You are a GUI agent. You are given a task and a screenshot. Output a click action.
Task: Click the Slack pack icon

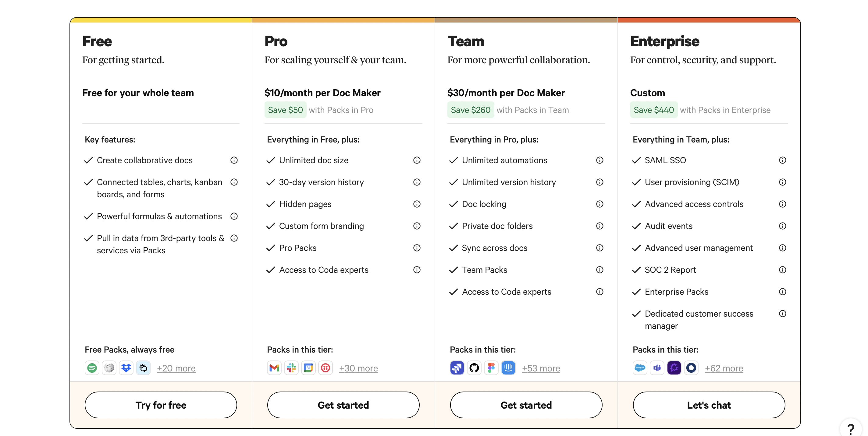(291, 368)
